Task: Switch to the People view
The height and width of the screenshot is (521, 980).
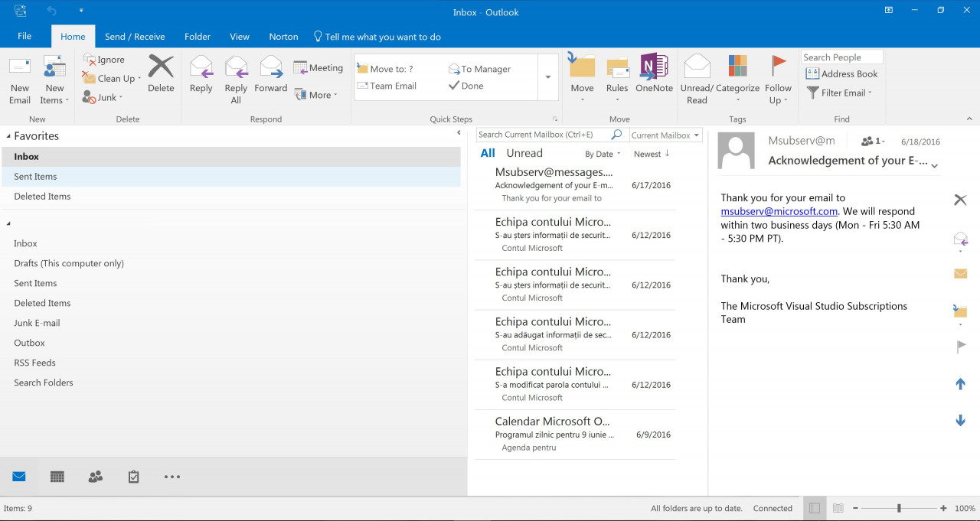Action: coord(96,477)
